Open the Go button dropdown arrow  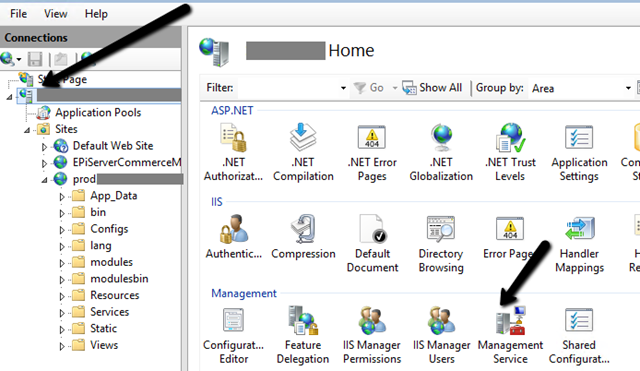click(395, 88)
